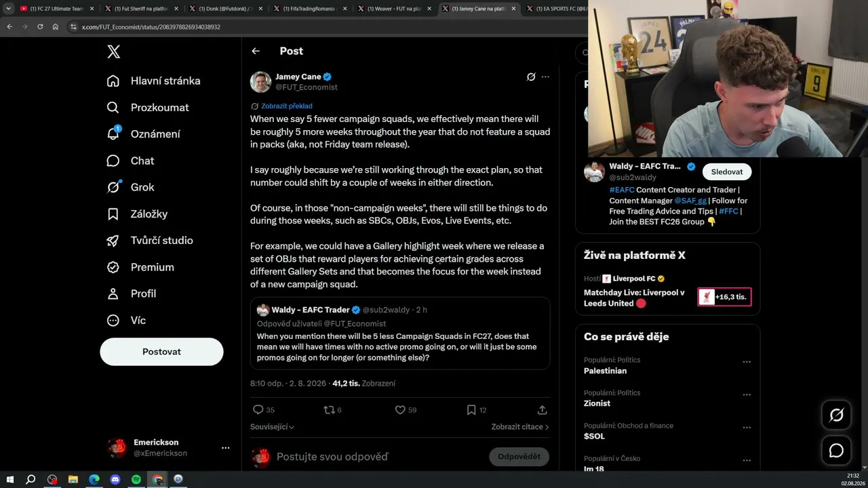Click Zobrazit překlad to translate the post
This screenshot has height=488, width=868.
click(287, 106)
